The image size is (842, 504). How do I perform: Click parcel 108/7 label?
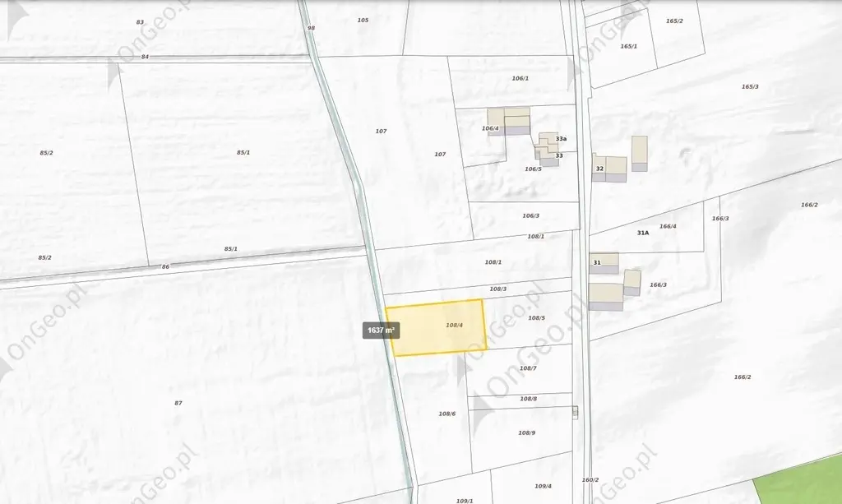[528, 368]
